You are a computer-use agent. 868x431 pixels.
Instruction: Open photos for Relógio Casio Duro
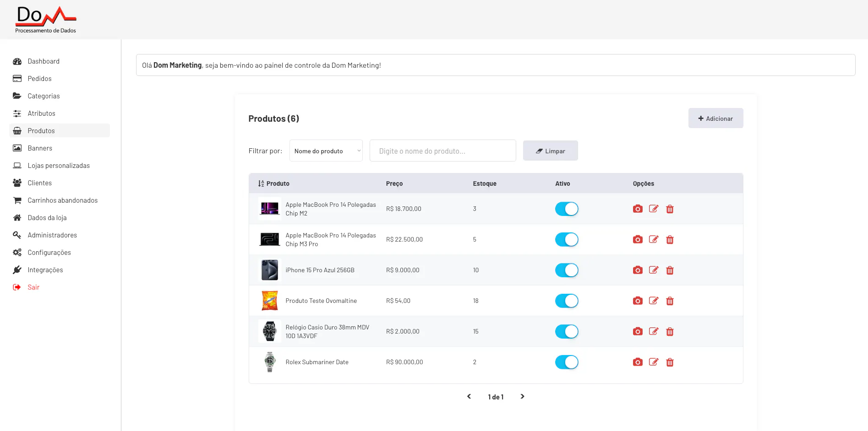point(638,332)
